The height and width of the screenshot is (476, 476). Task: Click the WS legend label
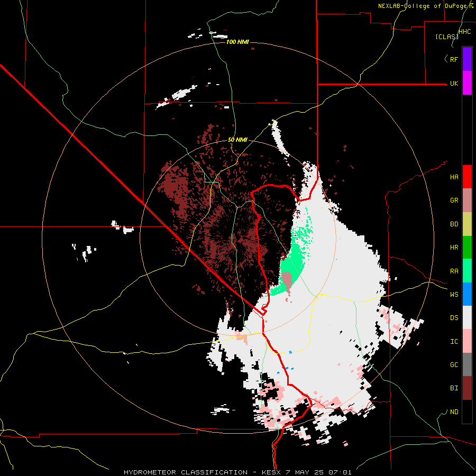[x=454, y=294]
